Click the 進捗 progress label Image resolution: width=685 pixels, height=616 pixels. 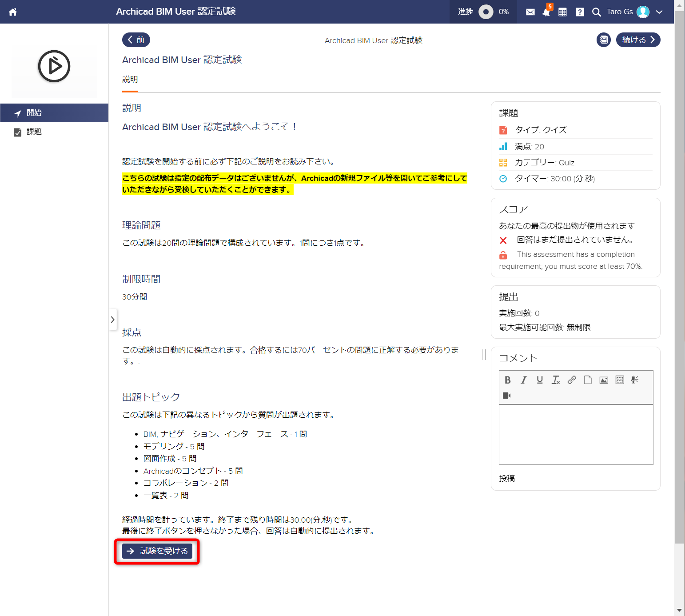pos(465,12)
